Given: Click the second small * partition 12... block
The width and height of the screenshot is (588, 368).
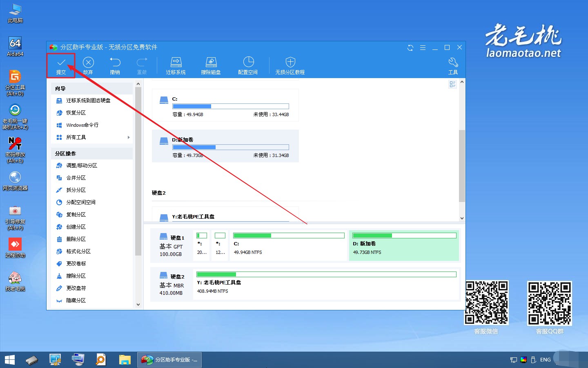Looking at the screenshot, I should [220, 245].
